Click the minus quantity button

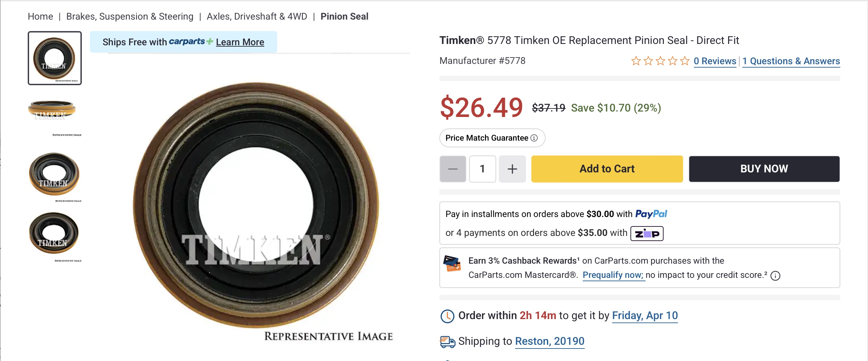click(453, 169)
